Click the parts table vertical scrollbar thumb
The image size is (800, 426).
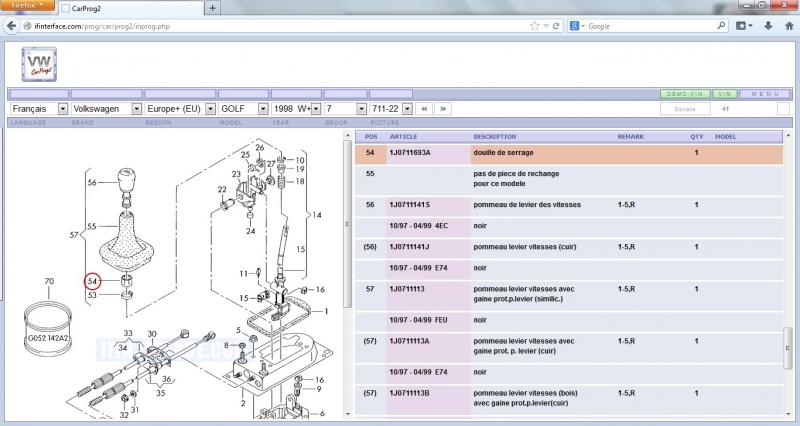pos(787,347)
